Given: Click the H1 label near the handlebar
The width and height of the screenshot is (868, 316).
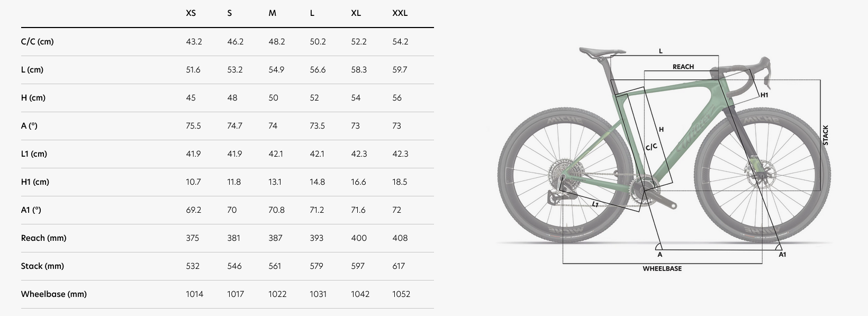Looking at the screenshot, I should click(764, 95).
